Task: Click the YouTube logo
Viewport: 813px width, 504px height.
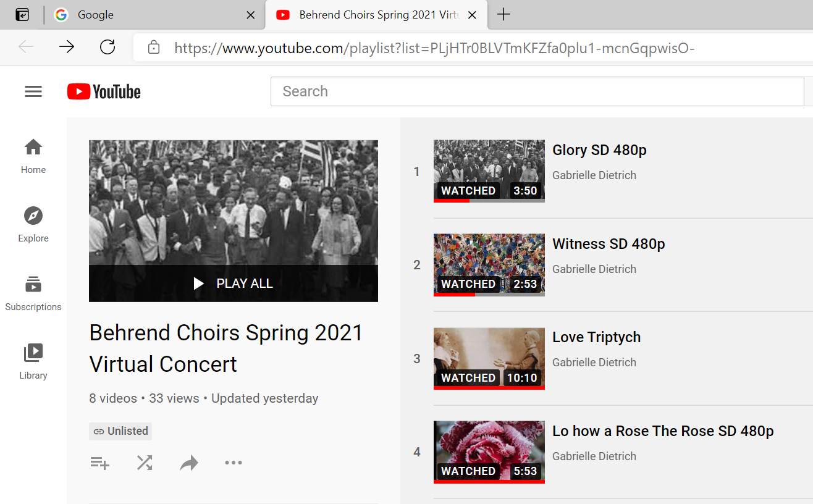Action: [103, 91]
